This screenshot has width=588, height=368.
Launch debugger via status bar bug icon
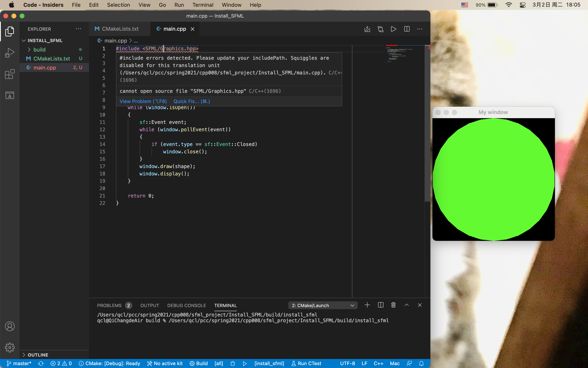point(233,363)
